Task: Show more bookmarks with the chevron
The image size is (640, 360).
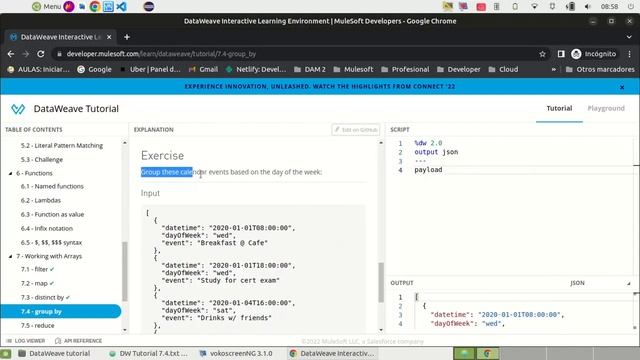Action: (553, 69)
